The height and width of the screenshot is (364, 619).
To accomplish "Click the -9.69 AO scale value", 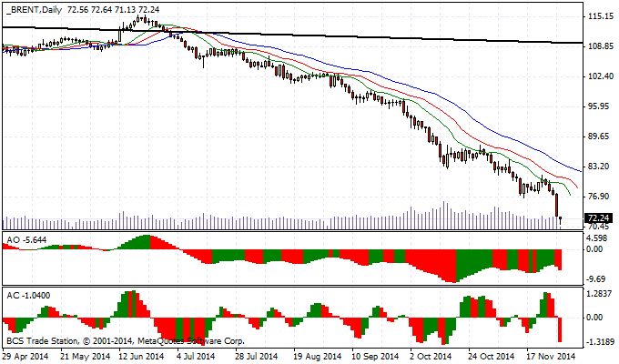I will (597, 279).
